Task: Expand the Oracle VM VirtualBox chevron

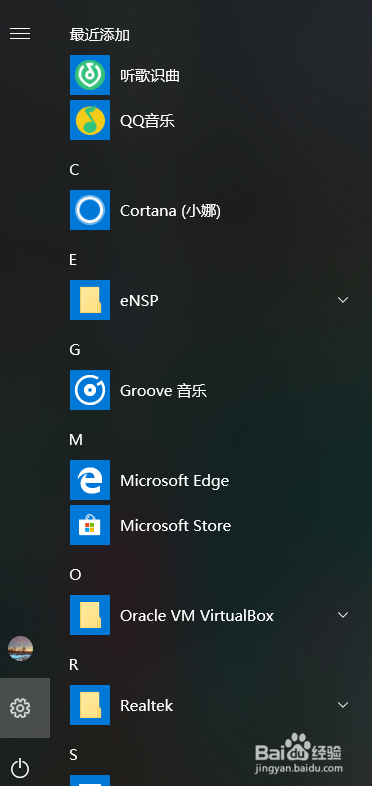Action: [343, 615]
